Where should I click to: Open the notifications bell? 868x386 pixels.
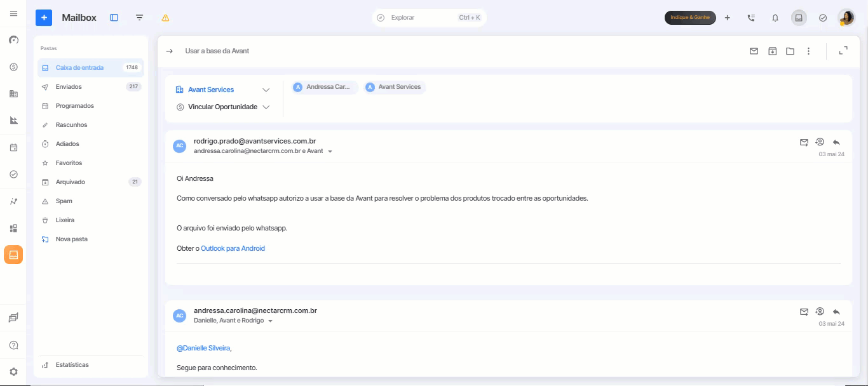(775, 18)
